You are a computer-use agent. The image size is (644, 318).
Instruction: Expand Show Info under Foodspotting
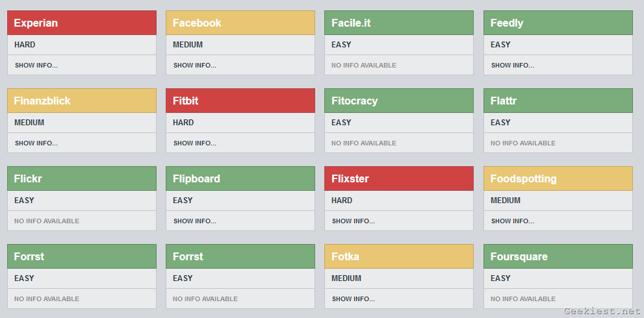513,221
